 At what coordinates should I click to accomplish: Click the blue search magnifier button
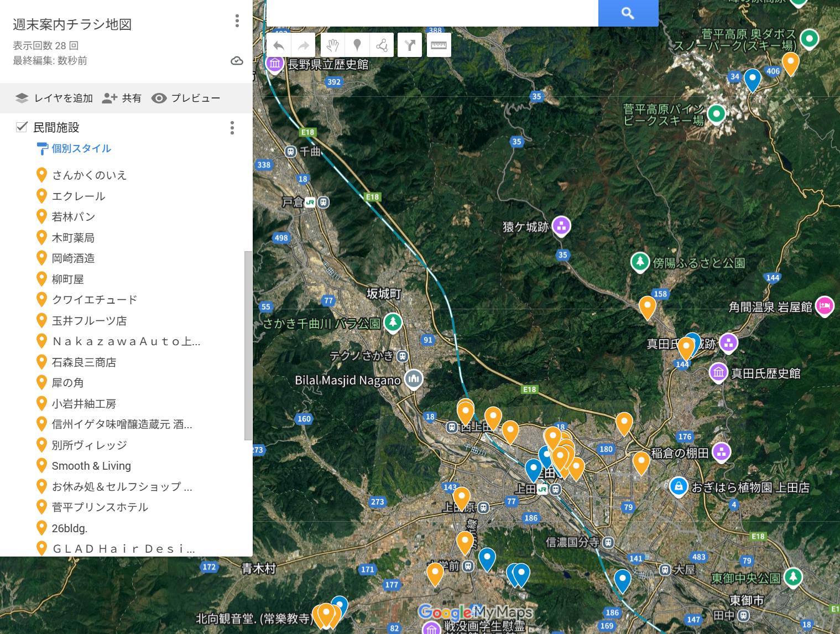(628, 13)
